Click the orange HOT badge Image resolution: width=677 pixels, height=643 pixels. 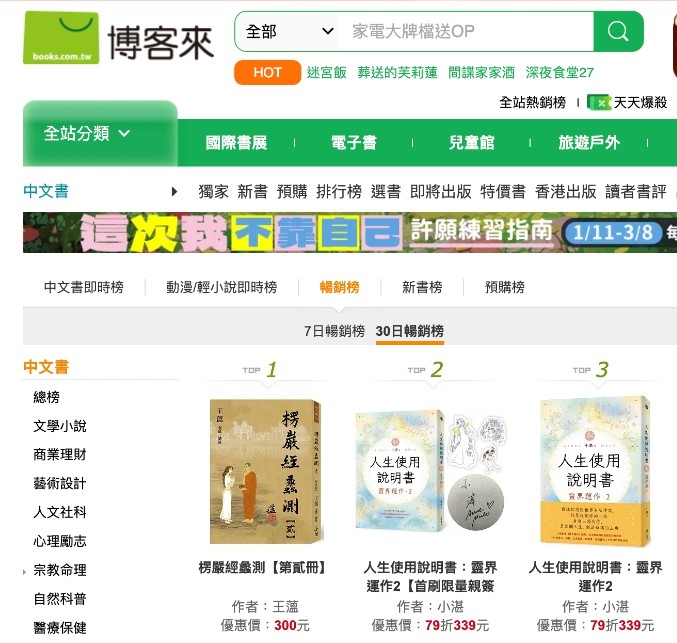[267, 72]
